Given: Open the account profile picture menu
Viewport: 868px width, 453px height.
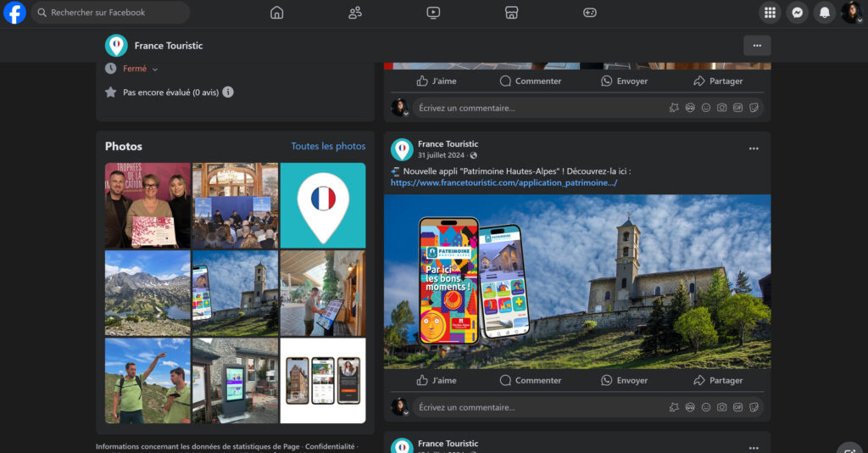Looking at the screenshot, I should pos(851,12).
